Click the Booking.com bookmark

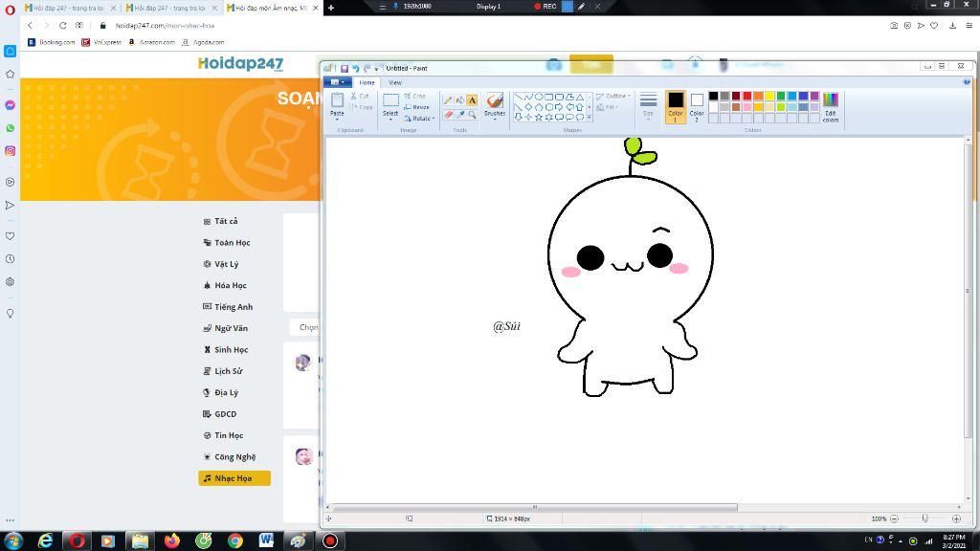click(52, 42)
